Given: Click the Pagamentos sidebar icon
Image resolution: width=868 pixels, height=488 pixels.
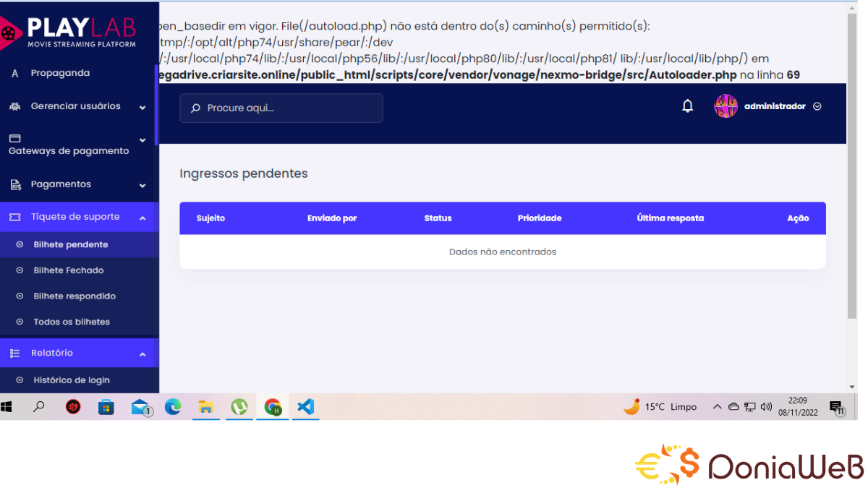Looking at the screenshot, I should 15,184.
